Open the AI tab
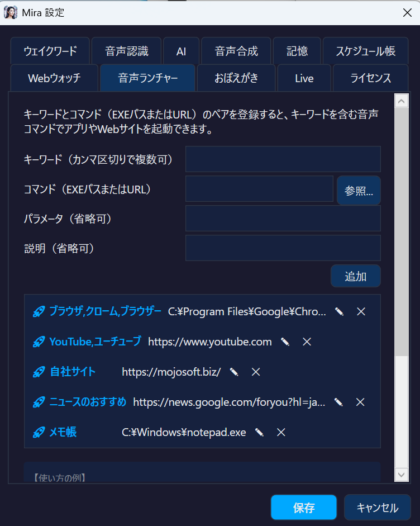Viewport: 420px width, 526px height. [181, 51]
